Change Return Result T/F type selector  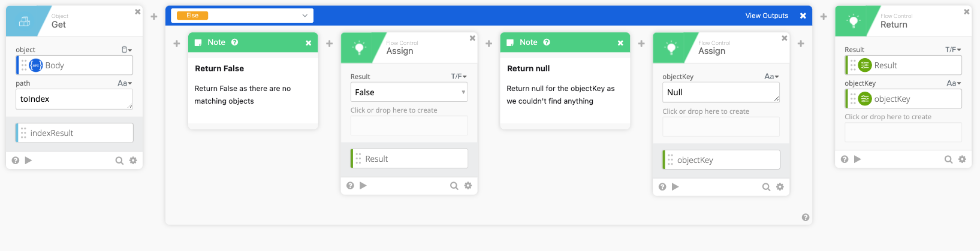[953, 50]
